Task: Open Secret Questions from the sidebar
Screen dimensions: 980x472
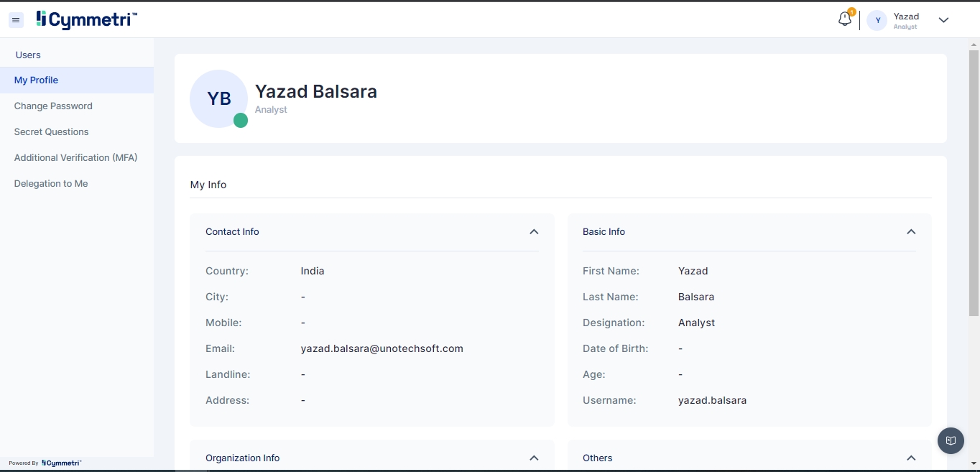Action: click(51, 131)
